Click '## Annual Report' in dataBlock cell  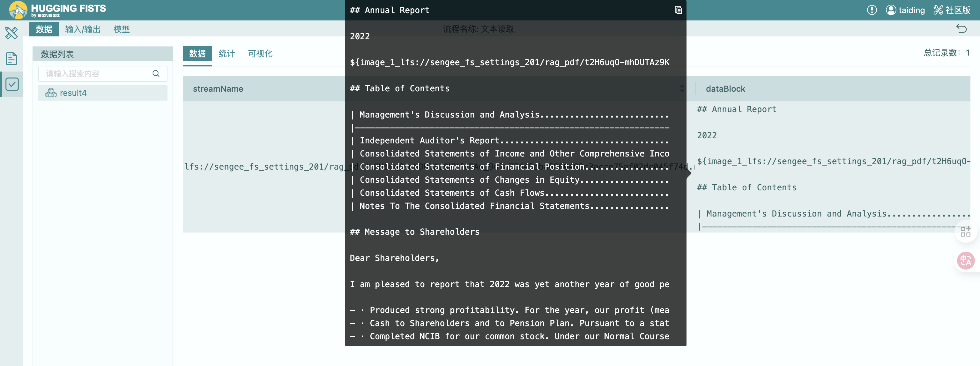[737, 109]
